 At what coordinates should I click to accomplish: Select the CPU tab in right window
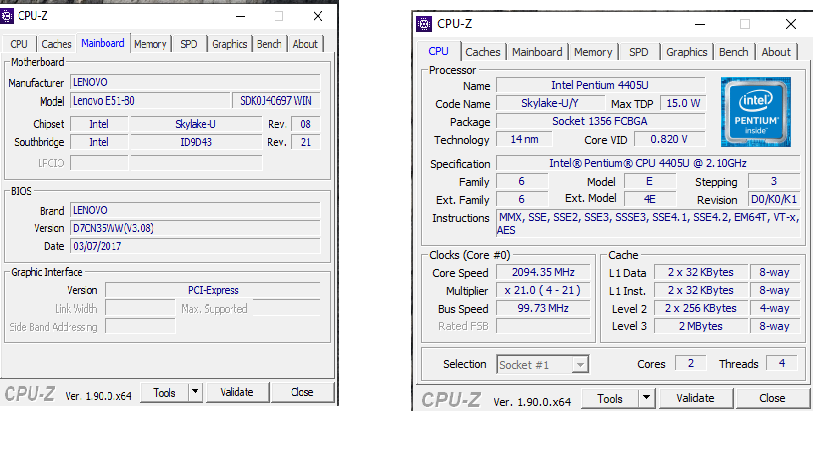[x=438, y=51]
